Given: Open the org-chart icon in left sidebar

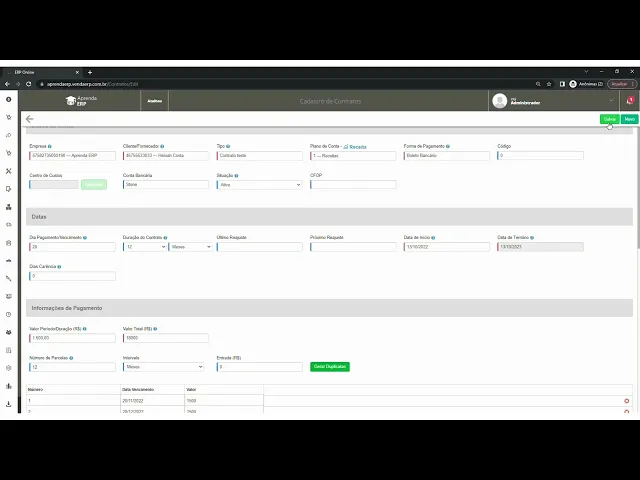Looking at the screenshot, I should tap(9, 207).
